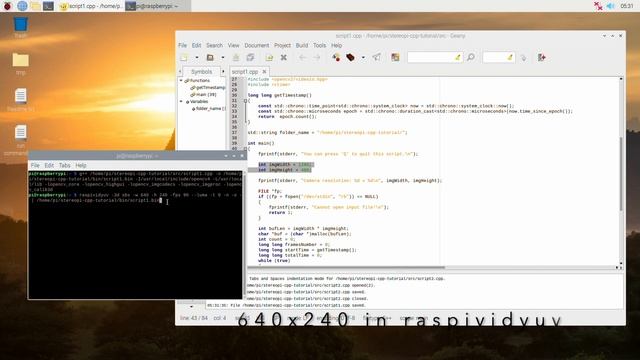This screenshot has width=640, height=360.
Task: Select main [39] in the Symbols tree
Action: coord(203,94)
